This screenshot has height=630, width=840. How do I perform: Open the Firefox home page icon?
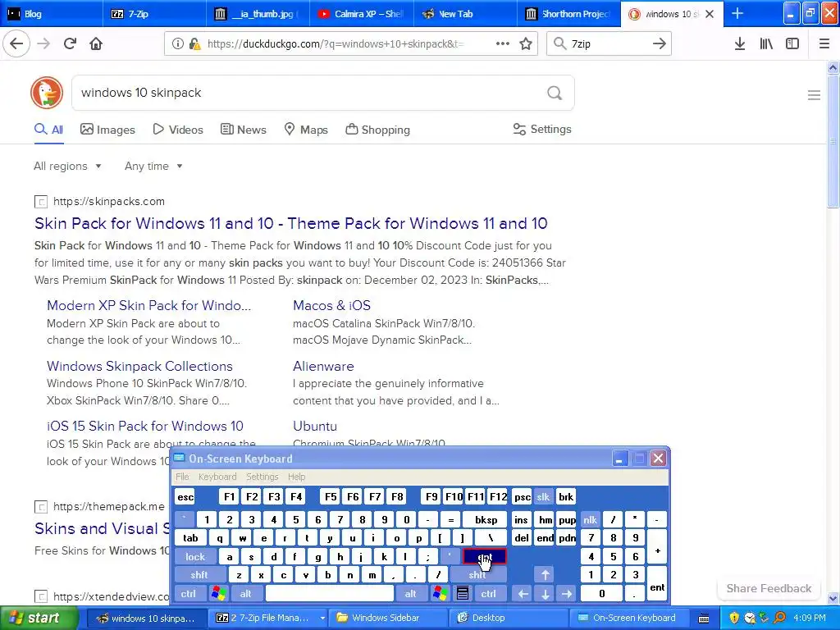point(96,43)
